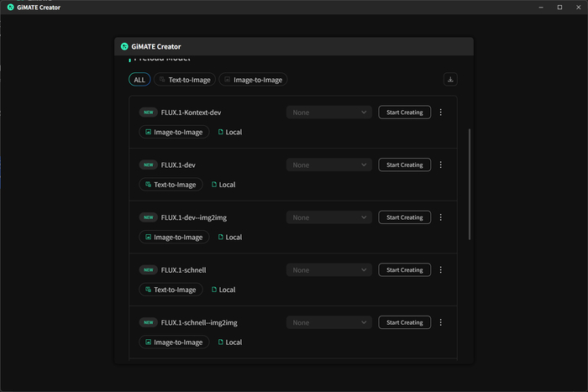The height and width of the screenshot is (392, 588).
Task: Expand the None dropdown for FLUX.1-dev
Action: click(328, 165)
